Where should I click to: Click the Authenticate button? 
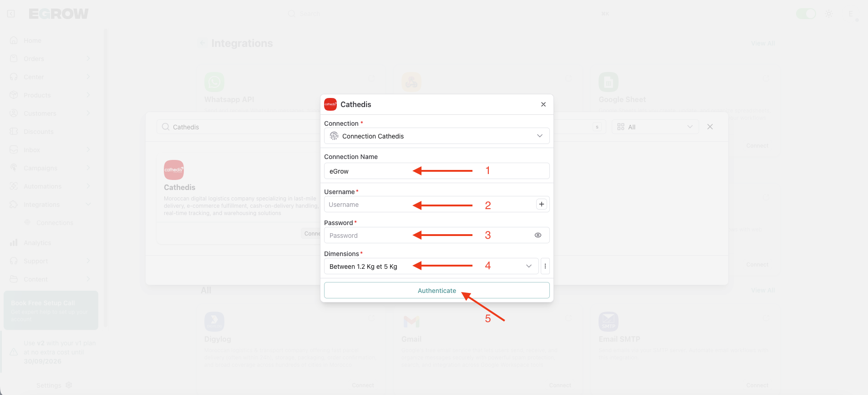[437, 290]
